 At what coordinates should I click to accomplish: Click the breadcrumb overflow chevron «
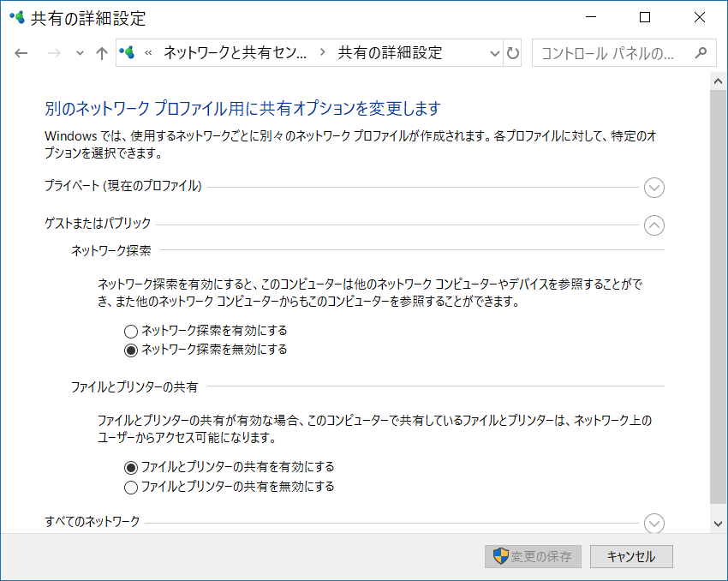pyautogui.click(x=148, y=53)
